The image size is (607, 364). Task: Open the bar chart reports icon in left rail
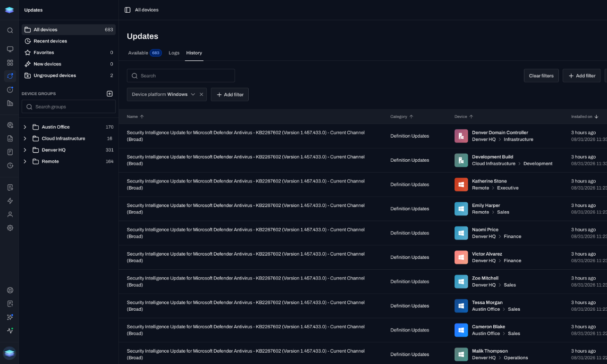tap(10, 103)
